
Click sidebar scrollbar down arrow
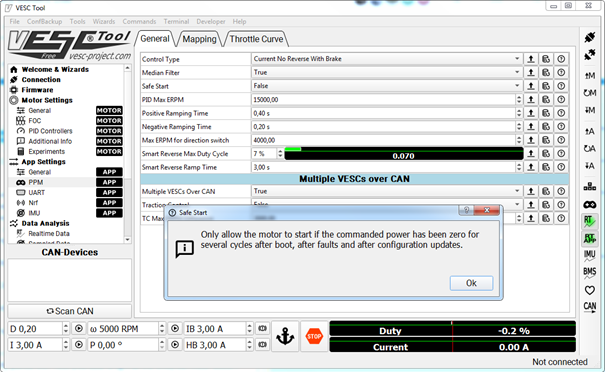click(128, 240)
